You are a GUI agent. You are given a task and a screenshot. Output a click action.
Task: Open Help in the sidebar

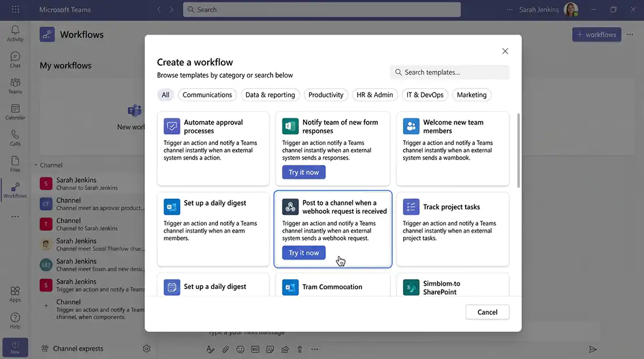point(15,321)
